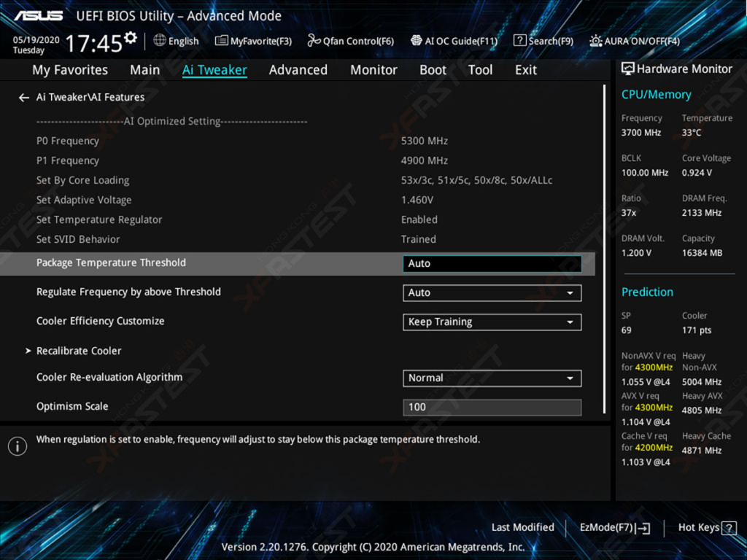The width and height of the screenshot is (747, 560).
Task: Click the CPU/Memory heading
Action: (x=656, y=95)
